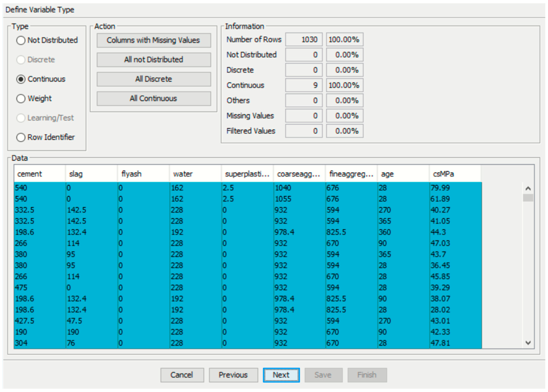Click the age column header
This screenshot has width=548, height=392.
403,174
